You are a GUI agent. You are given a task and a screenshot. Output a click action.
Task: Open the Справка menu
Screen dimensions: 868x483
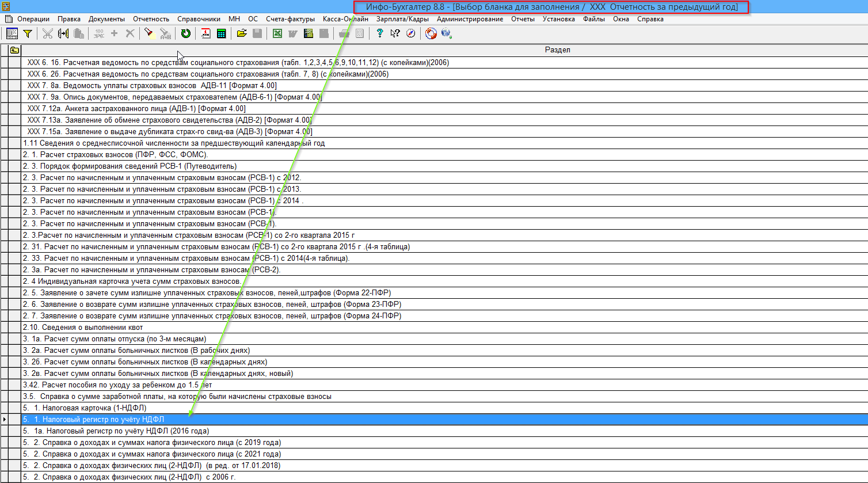click(x=650, y=19)
